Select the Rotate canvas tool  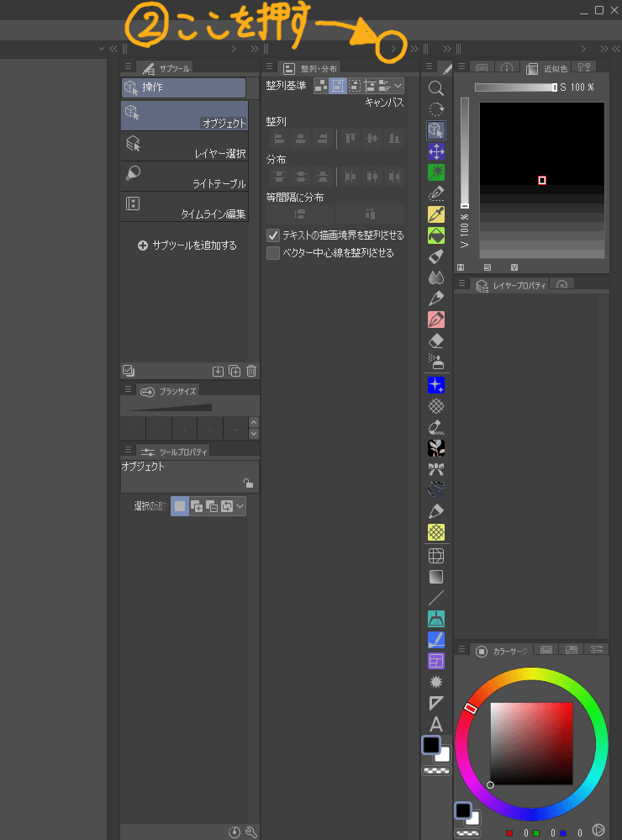436,108
